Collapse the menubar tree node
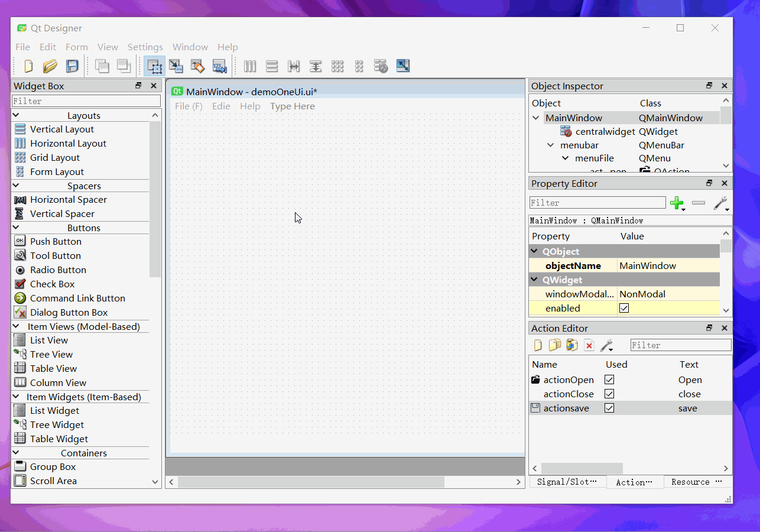This screenshot has width=760, height=532. pyautogui.click(x=551, y=145)
